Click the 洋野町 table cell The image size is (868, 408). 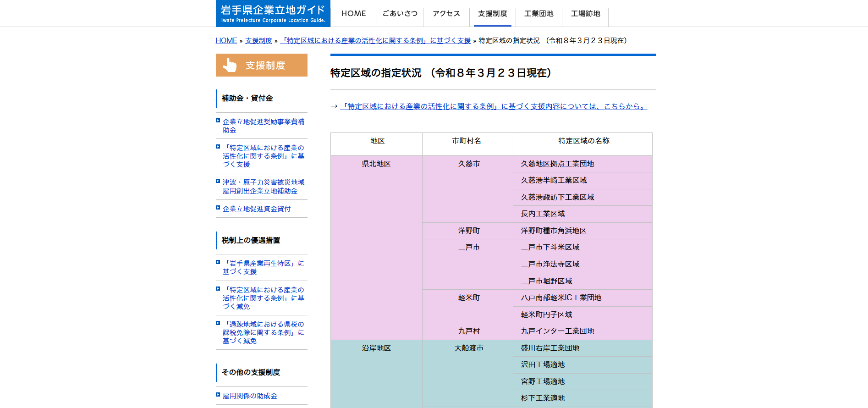tap(467, 231)
